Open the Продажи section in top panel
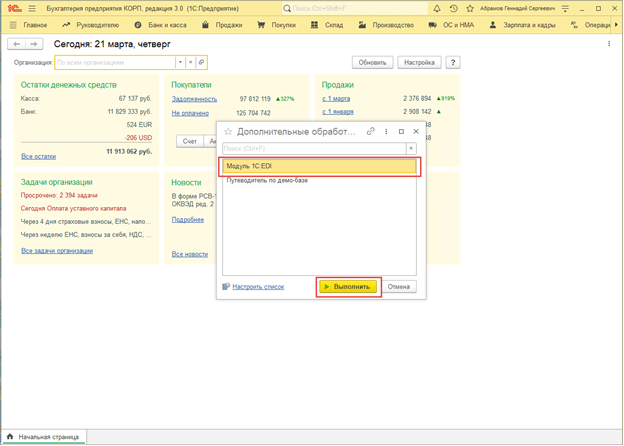 click(229, 25)
